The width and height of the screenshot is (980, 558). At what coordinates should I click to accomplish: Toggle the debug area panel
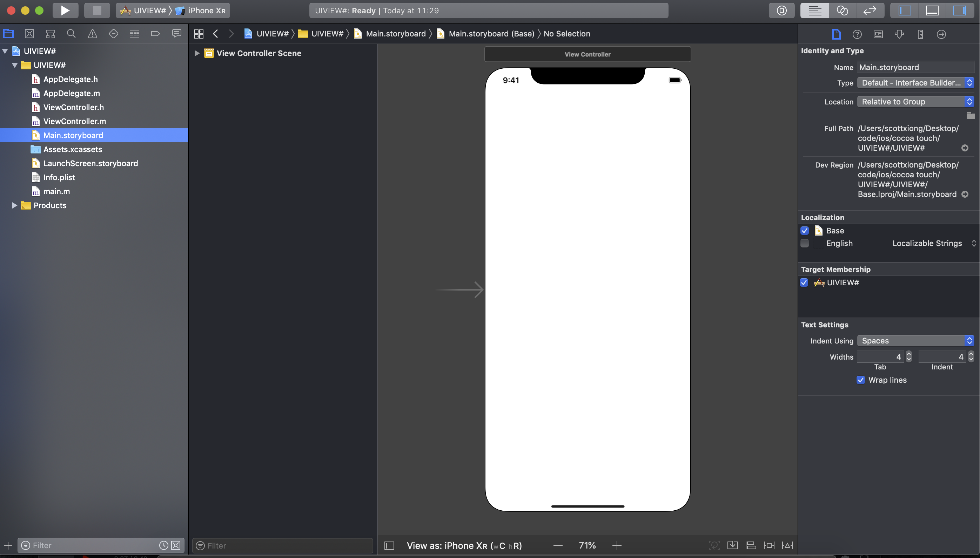click(x=932, y=11)
